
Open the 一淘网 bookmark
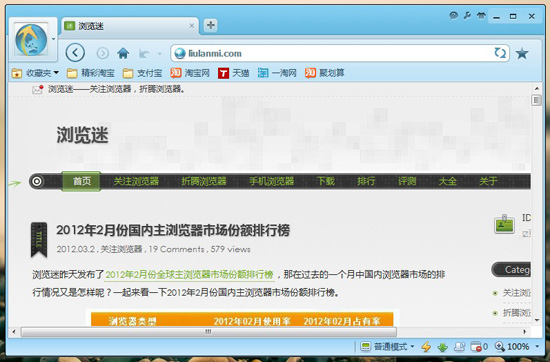[277, 73]
